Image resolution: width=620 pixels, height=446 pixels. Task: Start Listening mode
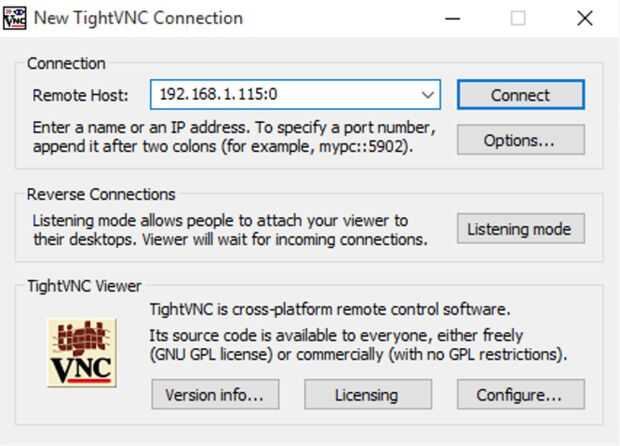(520, 229)
